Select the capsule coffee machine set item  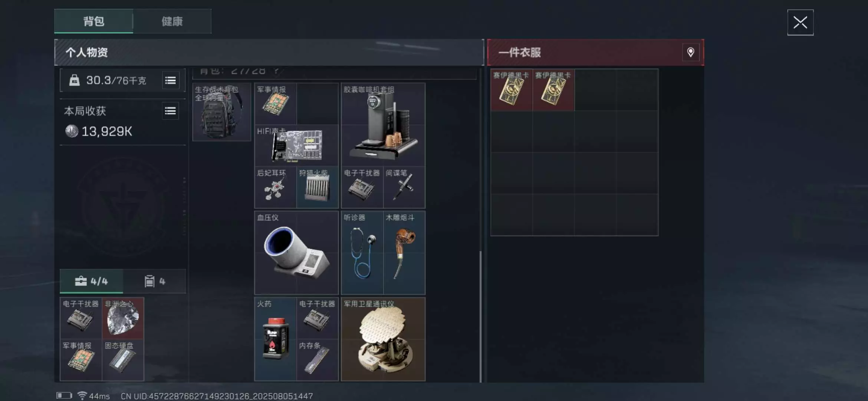[x=383, y=124]
